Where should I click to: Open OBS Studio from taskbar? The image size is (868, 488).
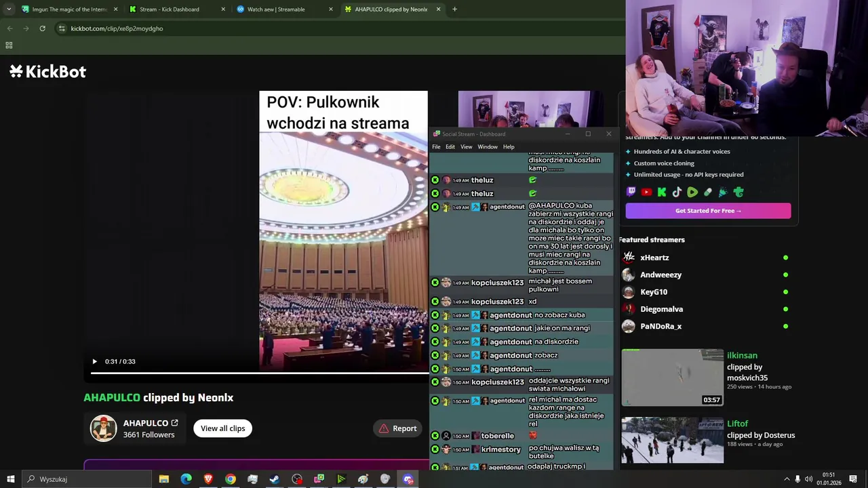pyautogui.click(x=297, y=479)
